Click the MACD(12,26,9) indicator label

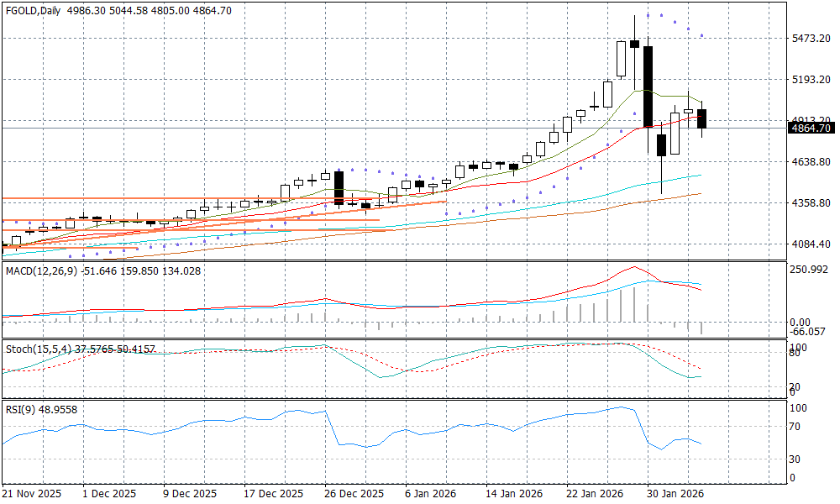tap(42, 270)
